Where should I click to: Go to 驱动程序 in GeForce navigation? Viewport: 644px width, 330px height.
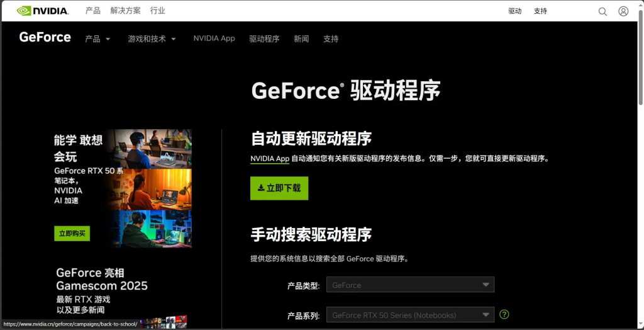(x=264, y=39)
